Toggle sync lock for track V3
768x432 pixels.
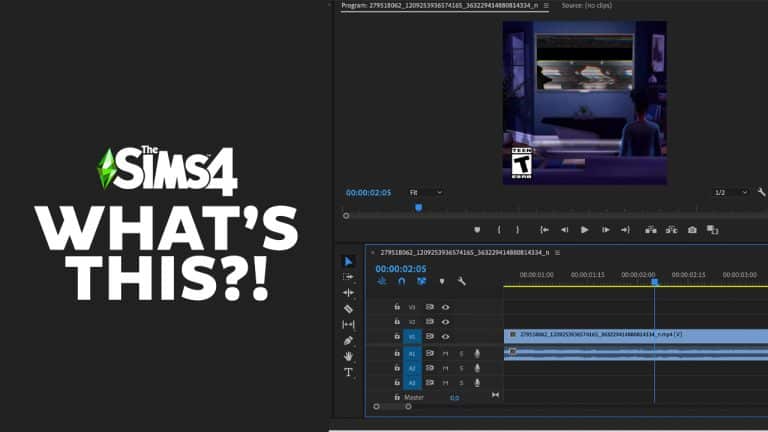pyautogui.click(x=430, y=307)
